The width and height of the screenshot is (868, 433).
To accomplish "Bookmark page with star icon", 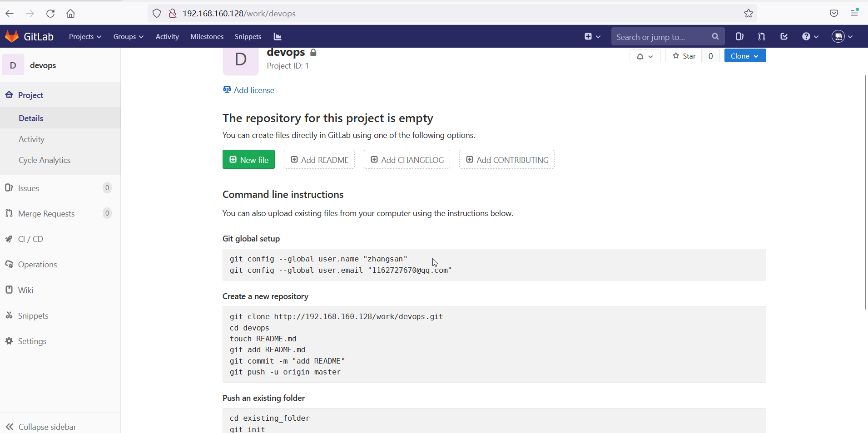I will [749, 13].
